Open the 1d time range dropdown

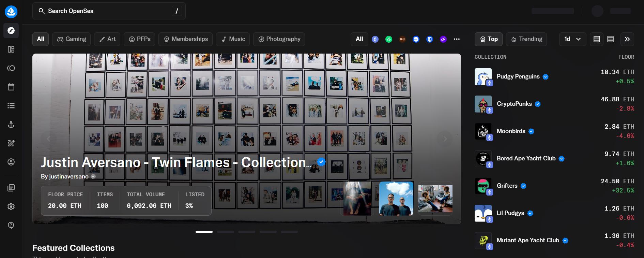coord(572,39)
